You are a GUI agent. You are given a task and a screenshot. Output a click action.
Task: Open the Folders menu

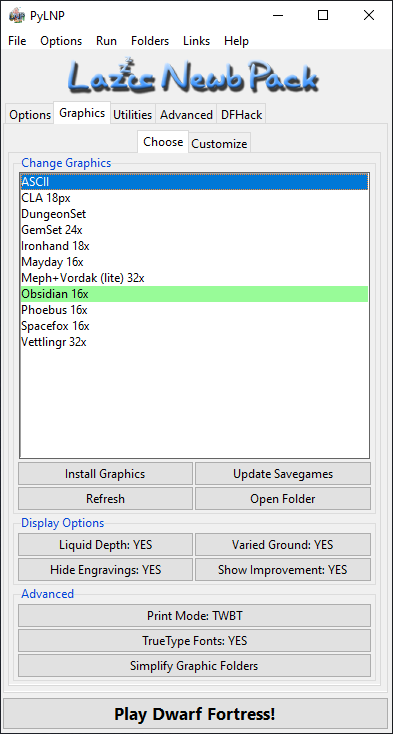pos(150,41)
